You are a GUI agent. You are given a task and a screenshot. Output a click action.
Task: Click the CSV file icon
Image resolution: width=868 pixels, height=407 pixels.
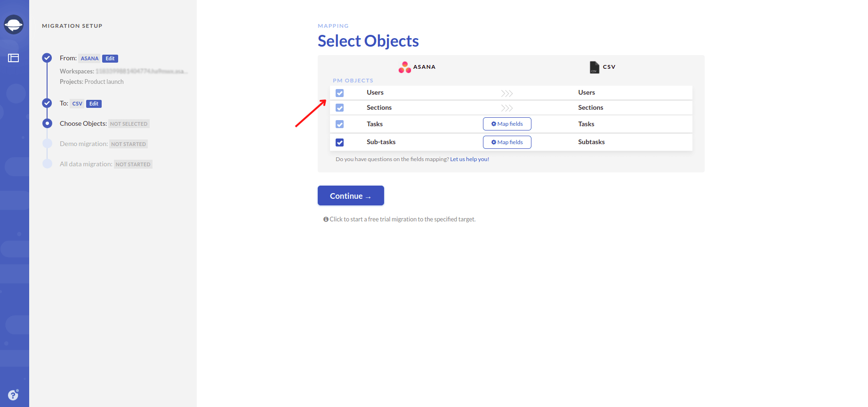tap(595, 67)
